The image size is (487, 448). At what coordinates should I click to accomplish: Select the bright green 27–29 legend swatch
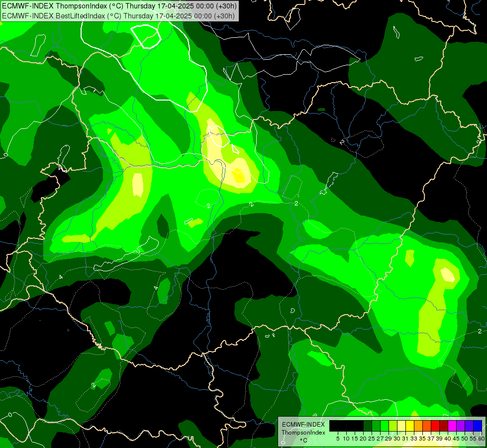(x=385, y=426)
